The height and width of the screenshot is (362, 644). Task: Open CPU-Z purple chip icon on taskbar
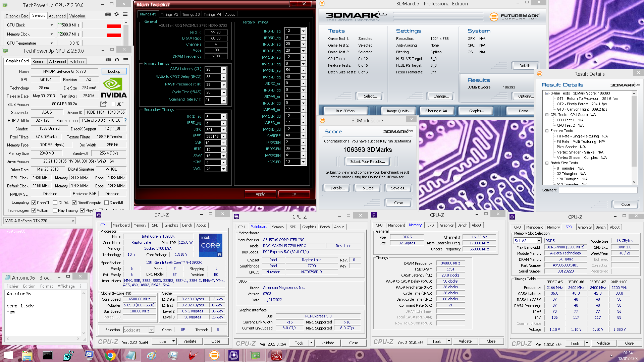coord(234,355)
